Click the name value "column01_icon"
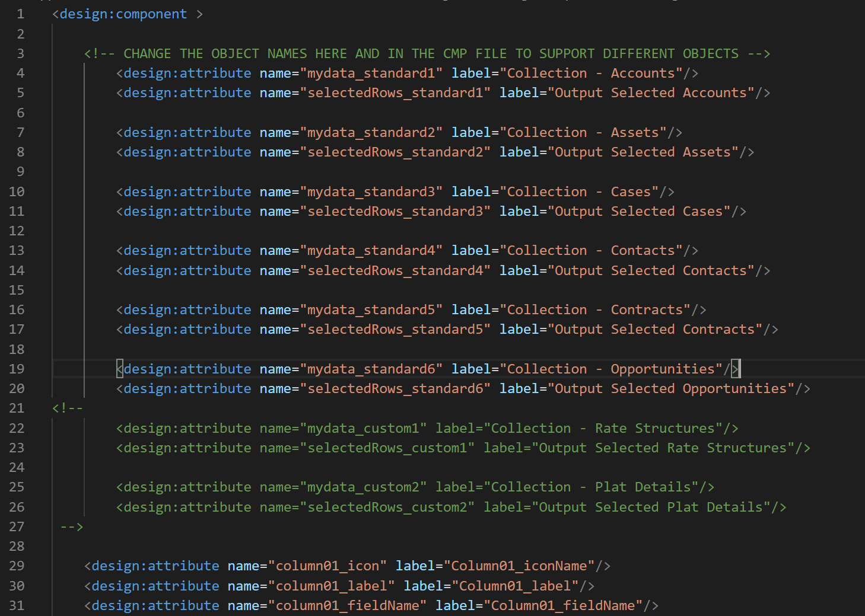 (327, 566)
